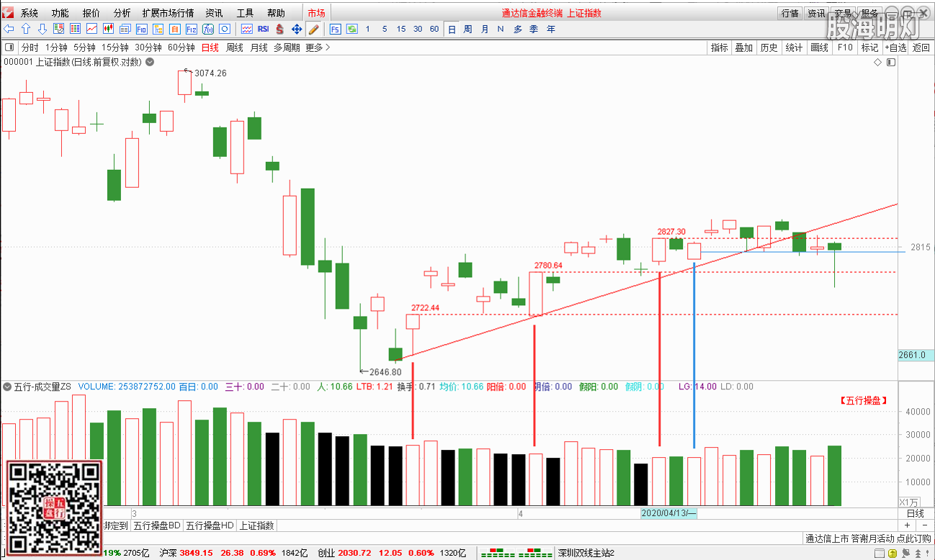Toggle the diamond icon at chart top-right

[877, 63]
